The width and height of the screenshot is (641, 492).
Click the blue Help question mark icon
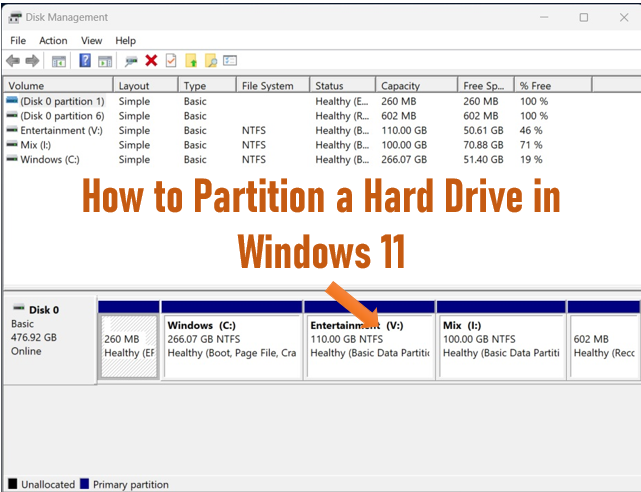[x=85, y=62]
